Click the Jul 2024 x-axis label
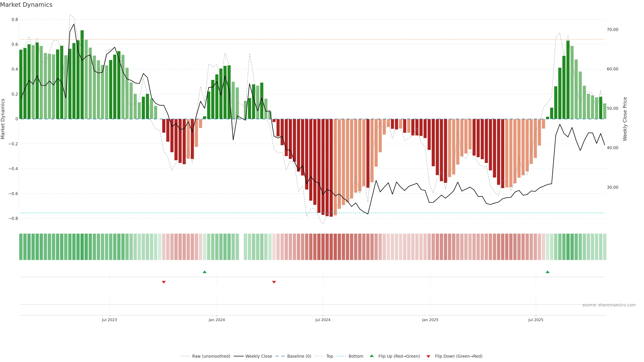The width and height of the screenshot is (644, 362). tap(323, 320)
